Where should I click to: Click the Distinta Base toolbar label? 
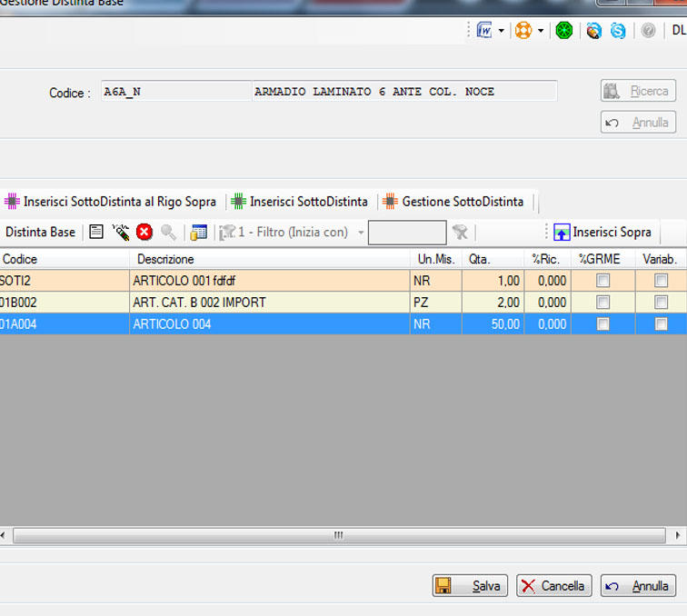(40, 233)
